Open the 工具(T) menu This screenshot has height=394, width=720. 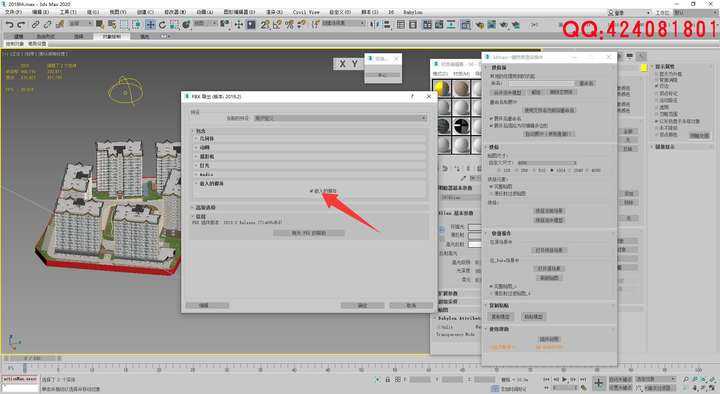(x=68, y=12)
